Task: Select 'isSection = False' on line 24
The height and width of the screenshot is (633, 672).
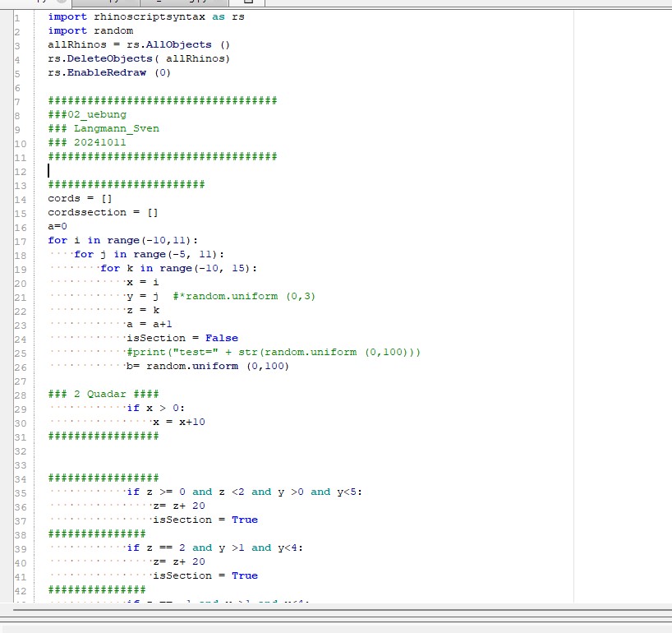Action: pos(181,338)
